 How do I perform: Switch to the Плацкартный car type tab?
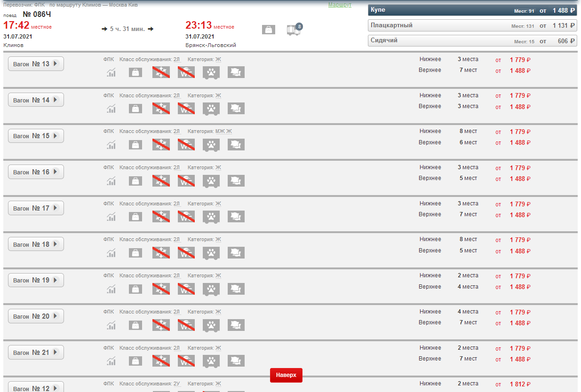pos(472,25)
